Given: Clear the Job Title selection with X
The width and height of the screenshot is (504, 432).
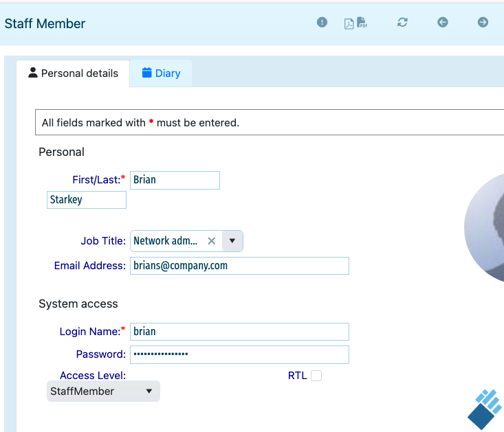Looking at the screenshot, I should (212, 240).
